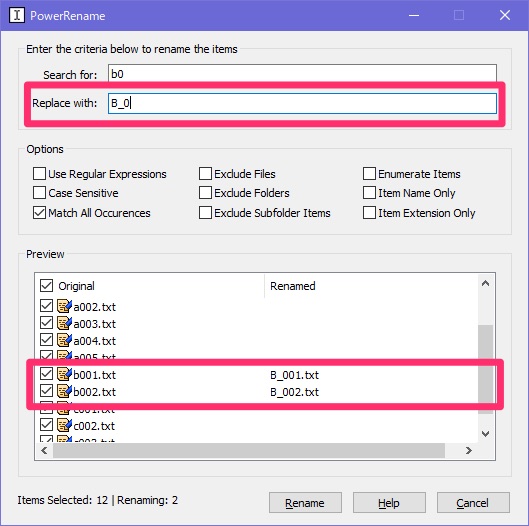
Task: Select the b002.txt file name
Action: [x=94, y=392]
